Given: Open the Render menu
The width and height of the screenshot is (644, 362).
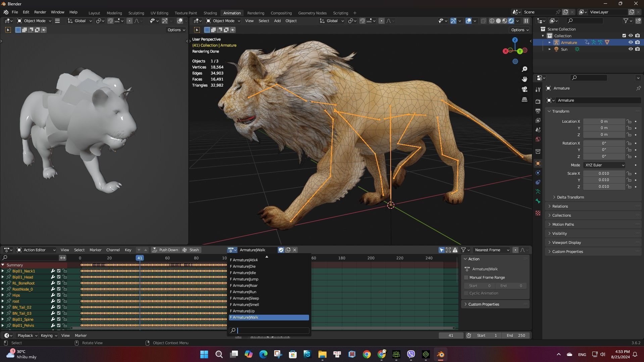Looking at the screenshot, I should point(40,12).
